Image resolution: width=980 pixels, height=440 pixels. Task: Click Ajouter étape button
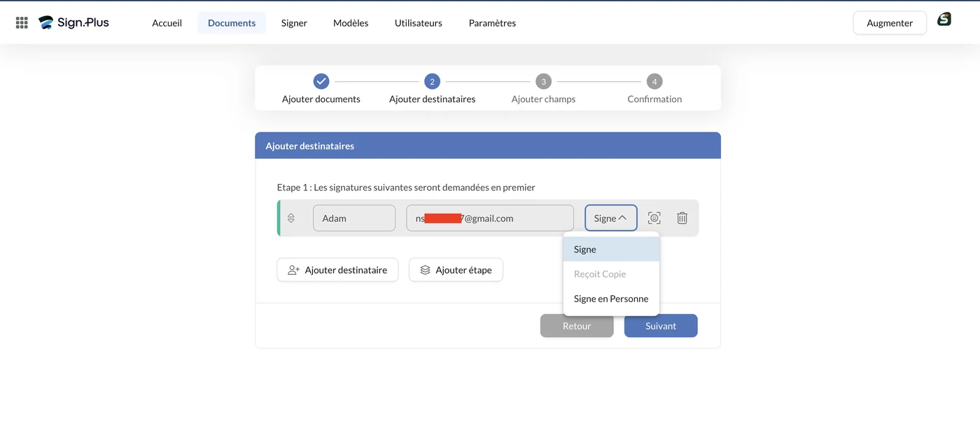(x=456, y=270)
